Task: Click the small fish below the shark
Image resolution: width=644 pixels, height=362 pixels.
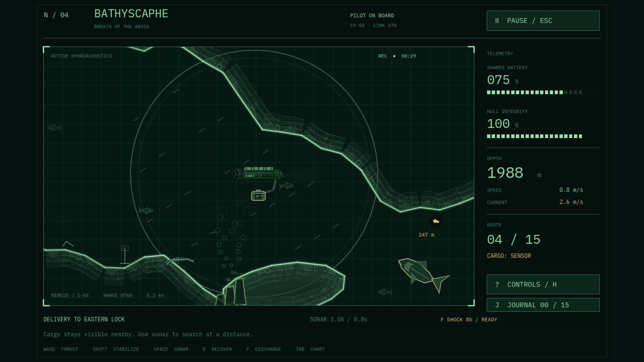Action: [385, 292]
